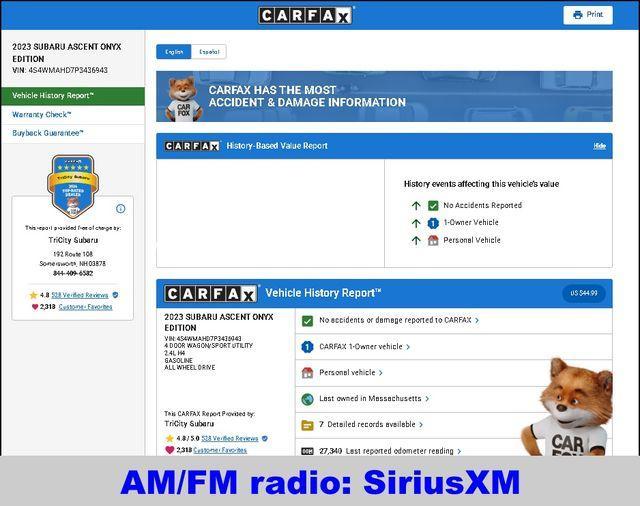Click dealer phone number 844-409-6382
640x506 pixels.
click(73, 273)
